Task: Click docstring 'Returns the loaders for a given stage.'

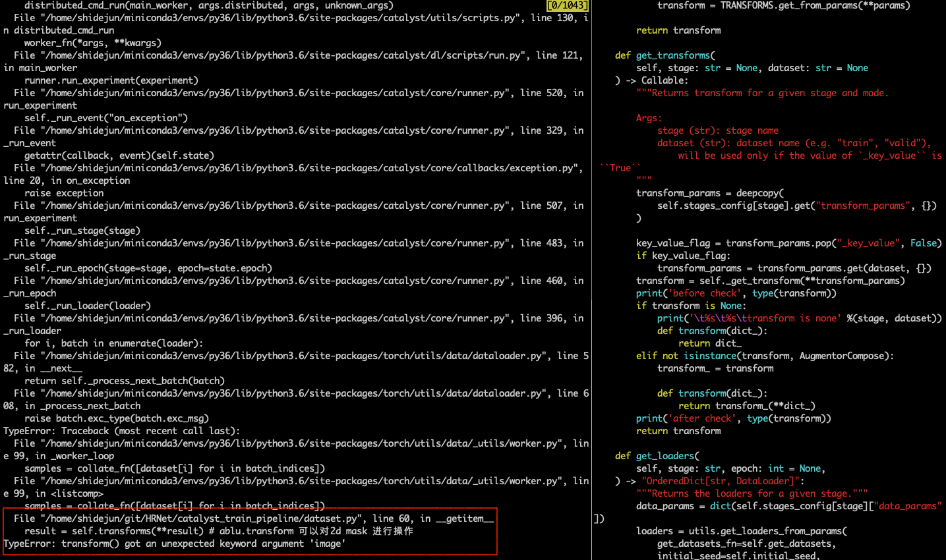Action: (x=752, y=493)
